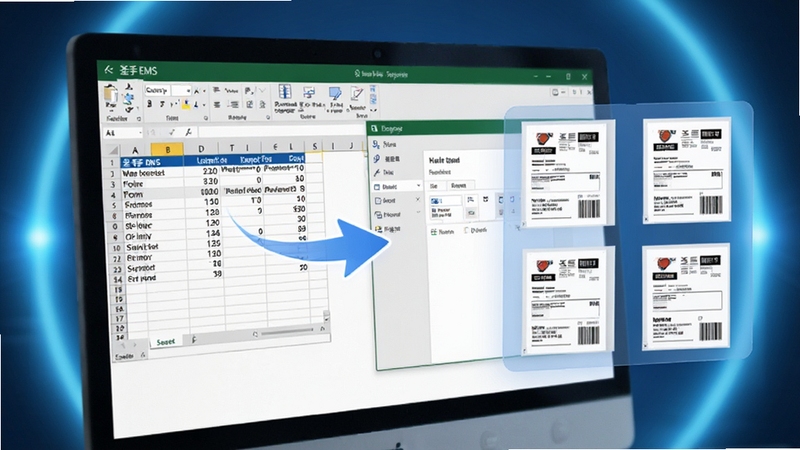The image size is (800, 450).
Task: Click the first sidebar item in the second window
Action: tap(386, 144)
